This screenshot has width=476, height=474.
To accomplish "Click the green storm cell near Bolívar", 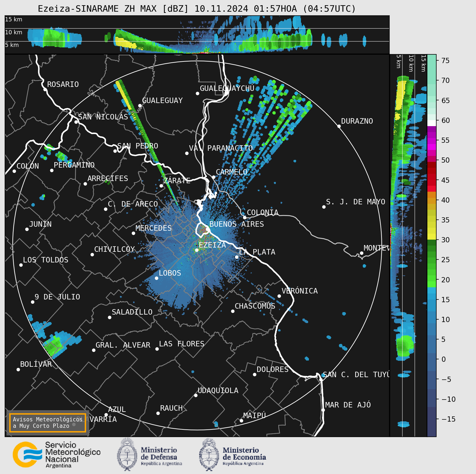I will (x=54, y=346).
